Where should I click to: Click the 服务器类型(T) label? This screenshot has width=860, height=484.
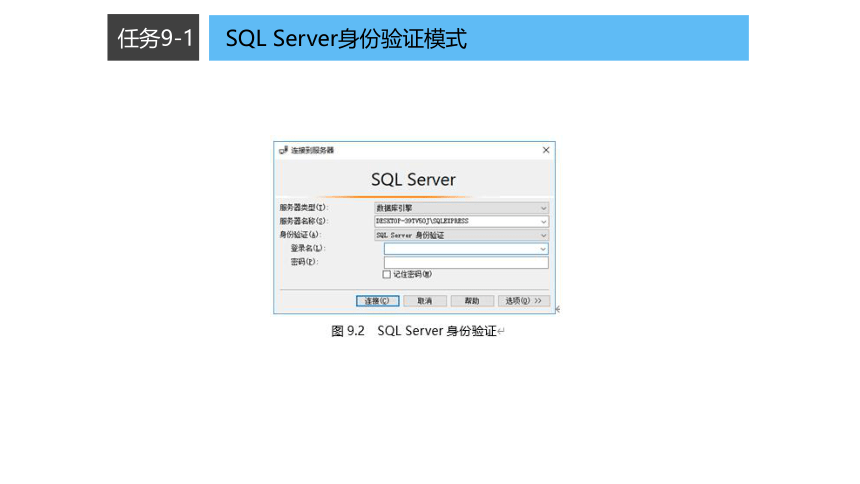[x=303, y=207]
